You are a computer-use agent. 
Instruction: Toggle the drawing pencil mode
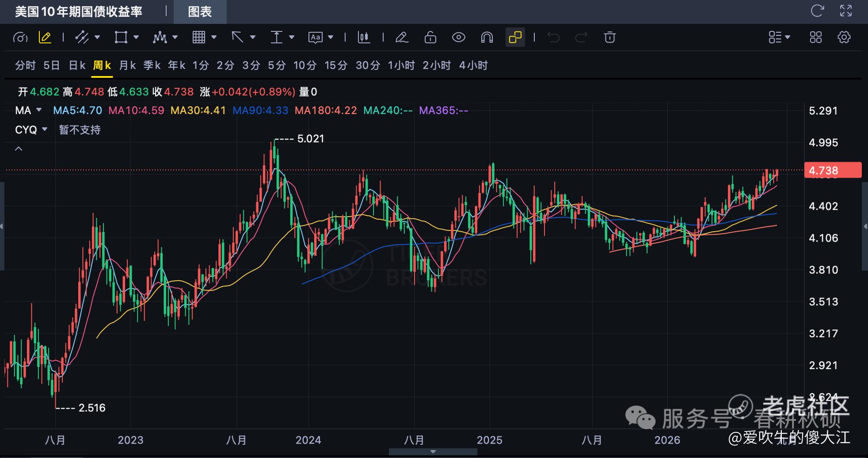[45, 38]
